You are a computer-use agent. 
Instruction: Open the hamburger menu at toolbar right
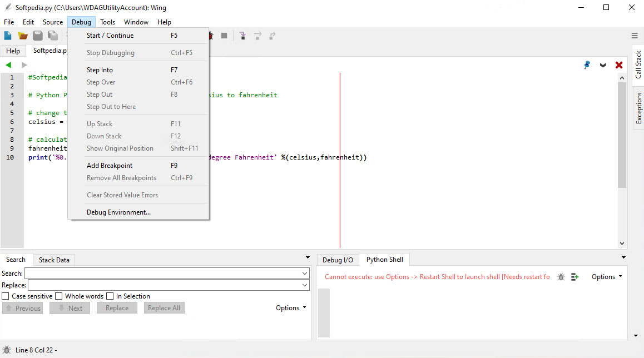click(x=635, y=36)
